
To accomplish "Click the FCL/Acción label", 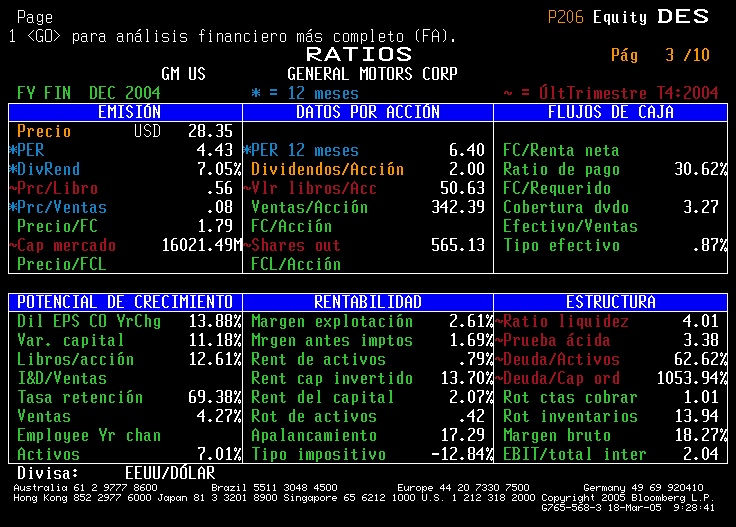I will (296, 264).
